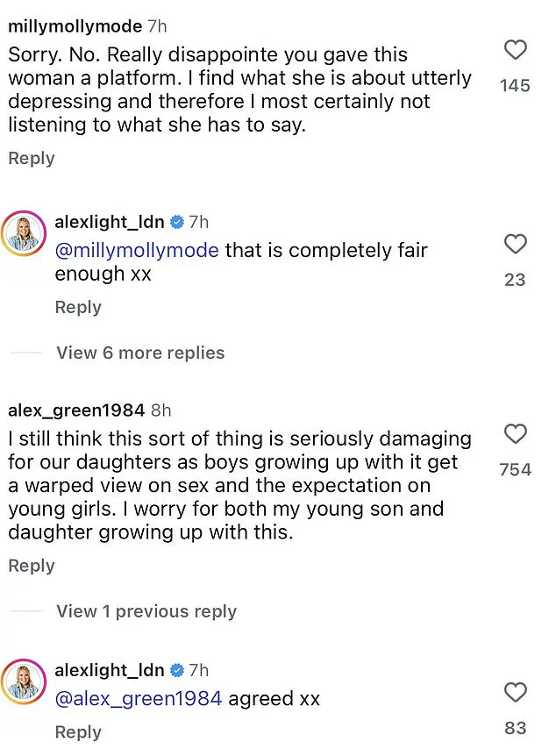Expand 'View 6 more replies'
The image size is (556, 756).
coord(140,353)
